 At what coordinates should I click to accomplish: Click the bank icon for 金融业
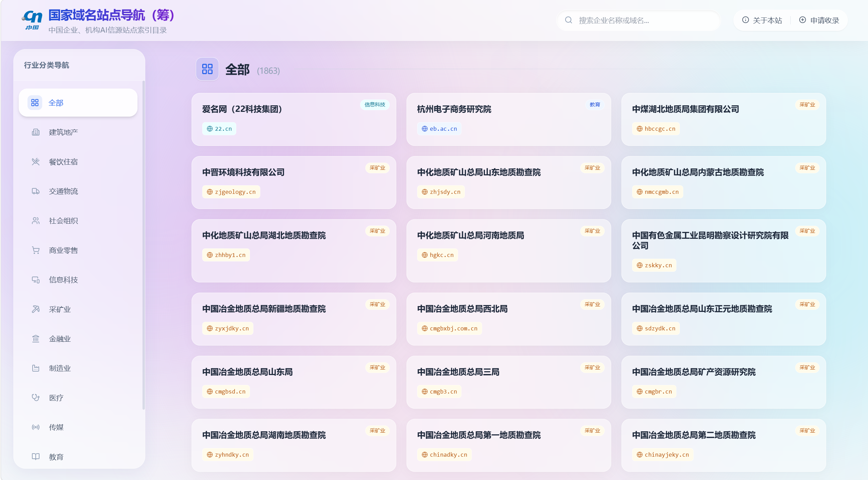click(x=36, y=339)
